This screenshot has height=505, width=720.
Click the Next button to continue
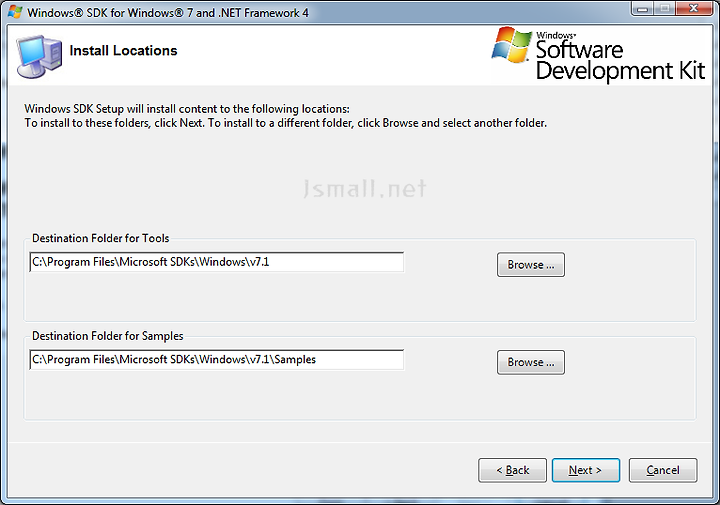[x=585, y=470]
